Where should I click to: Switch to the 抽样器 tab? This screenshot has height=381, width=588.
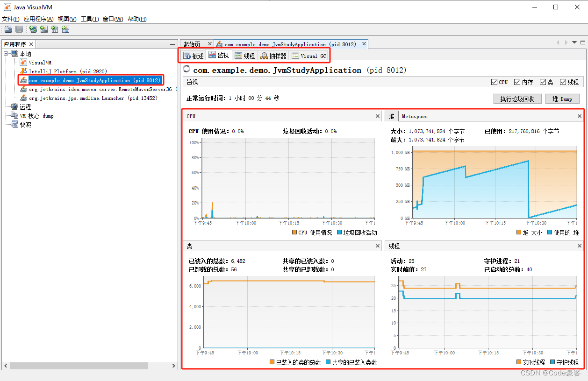click(273, 56)
